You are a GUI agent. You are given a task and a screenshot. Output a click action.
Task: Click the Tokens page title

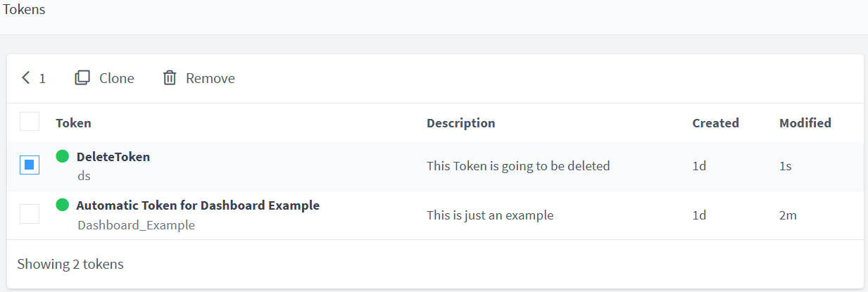[x=24, y=10]
